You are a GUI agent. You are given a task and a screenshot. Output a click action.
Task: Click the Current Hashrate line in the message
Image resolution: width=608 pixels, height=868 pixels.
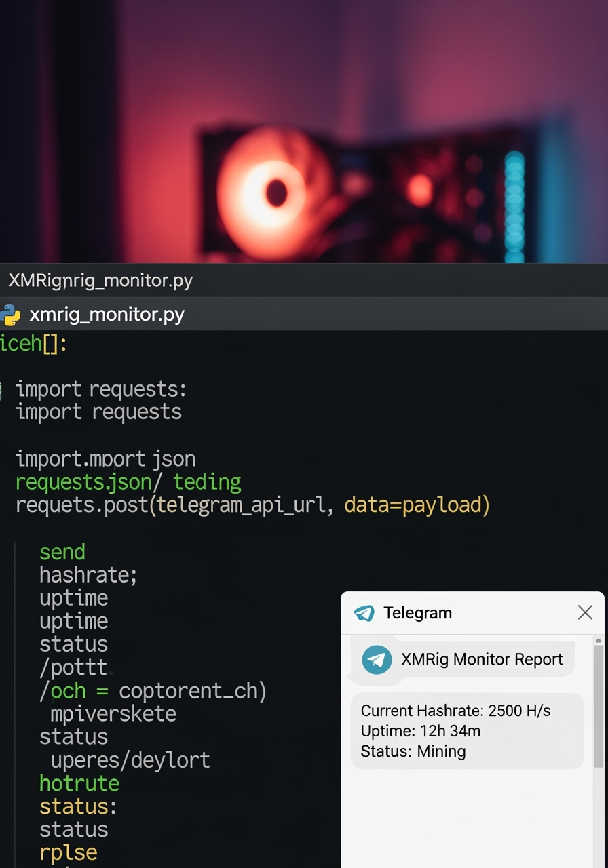coord(455,711)
